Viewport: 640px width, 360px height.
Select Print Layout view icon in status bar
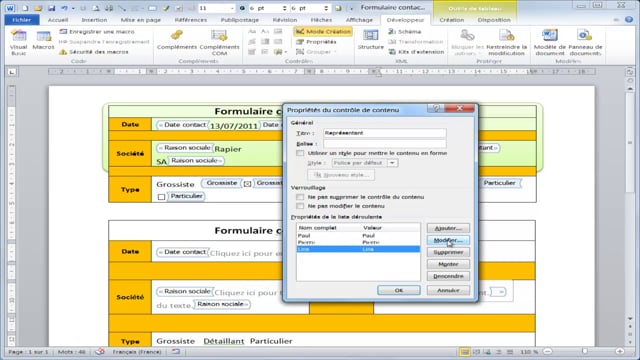(464, 352)
